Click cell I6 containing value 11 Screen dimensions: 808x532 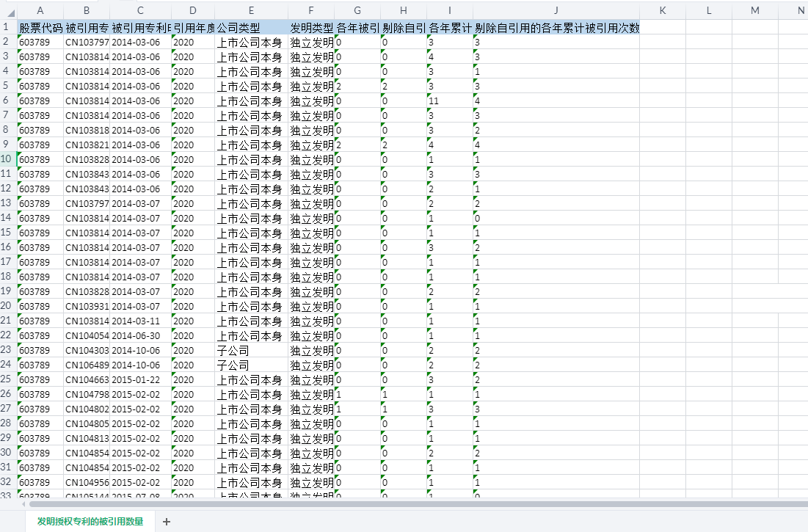tap(449, 101)
